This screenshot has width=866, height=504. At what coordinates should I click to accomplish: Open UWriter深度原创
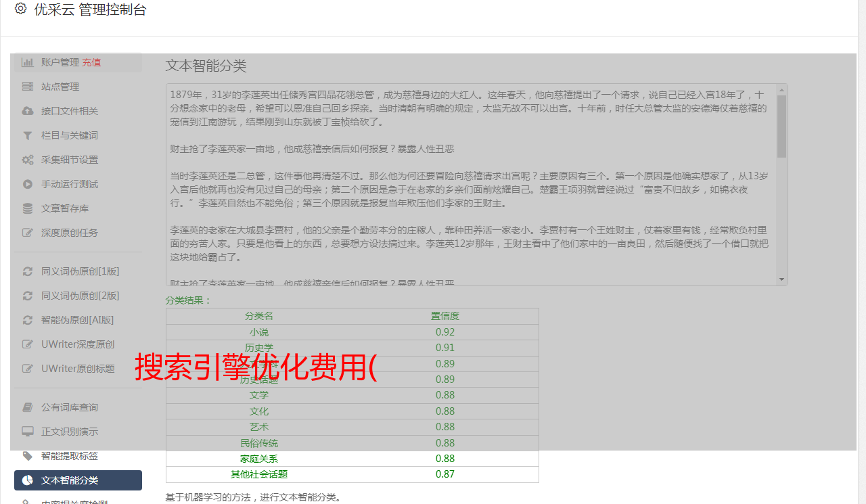point(78,344)
